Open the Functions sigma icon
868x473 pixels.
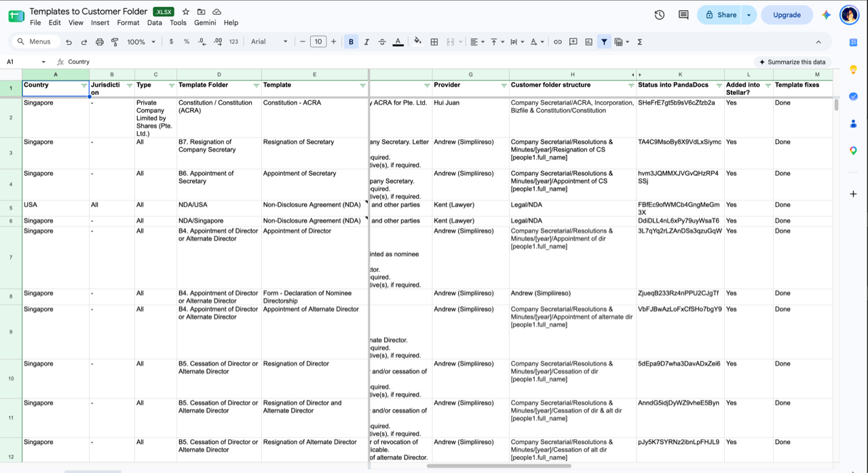click(x=640, y=42)
